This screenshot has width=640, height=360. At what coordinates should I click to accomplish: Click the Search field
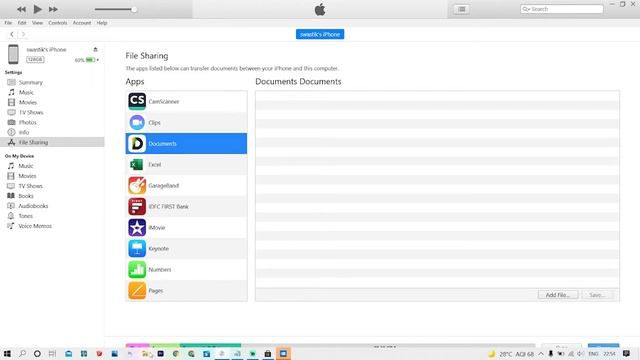click(x=561, y=9)
